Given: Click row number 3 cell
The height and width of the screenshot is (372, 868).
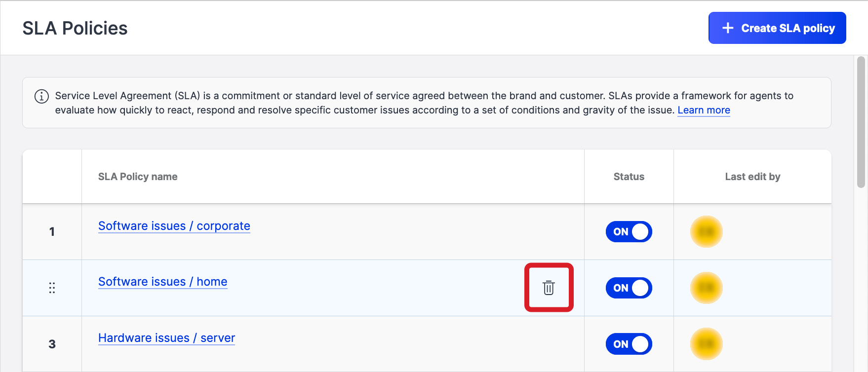Looking at the screenshot, I should point(52,344).
